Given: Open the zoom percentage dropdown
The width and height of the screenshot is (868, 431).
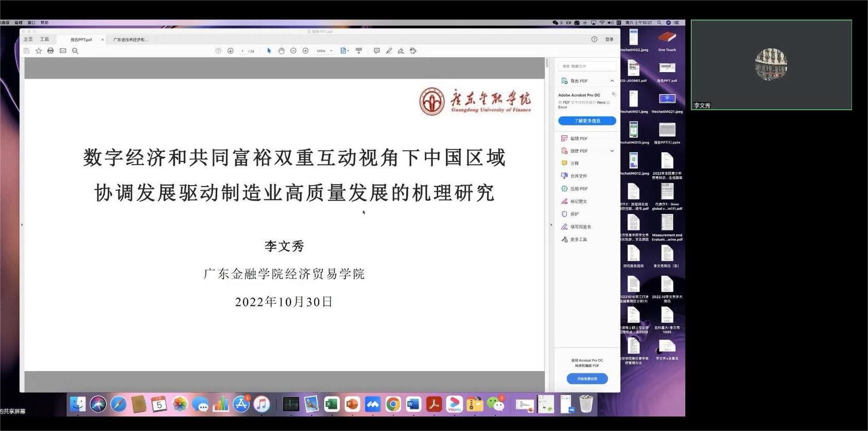Looking at the screenshot, I should pos(331,51).
